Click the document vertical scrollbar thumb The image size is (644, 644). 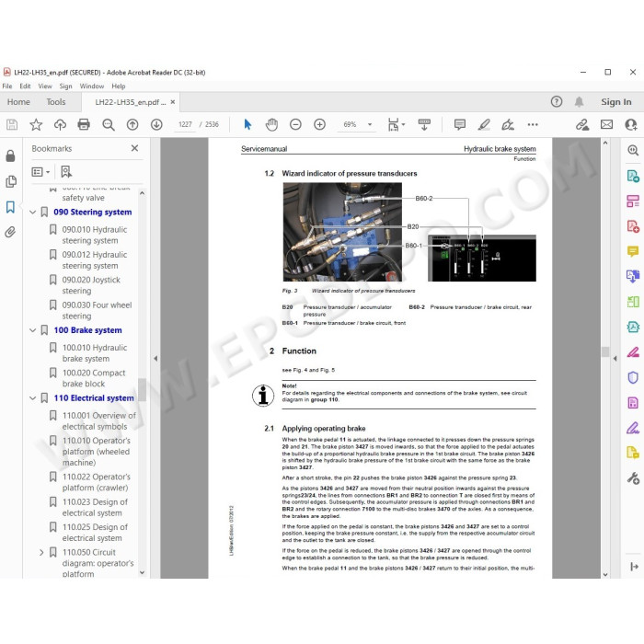605,351
